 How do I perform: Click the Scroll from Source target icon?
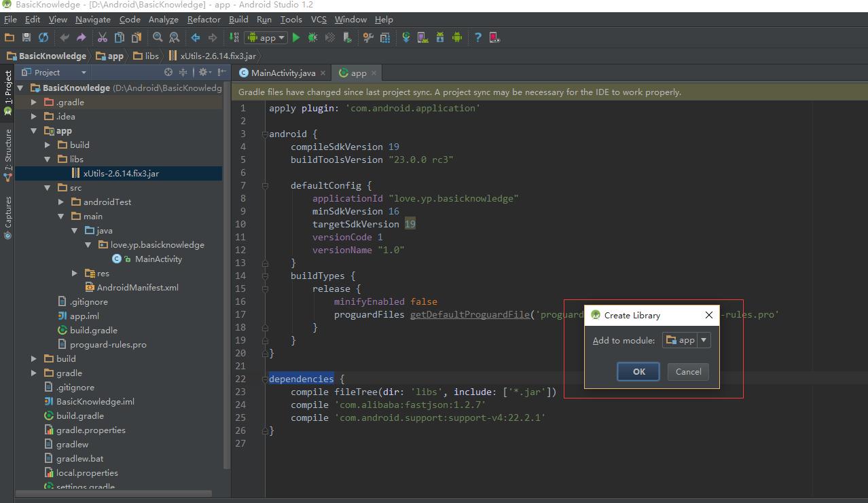[x=168, y=72]
